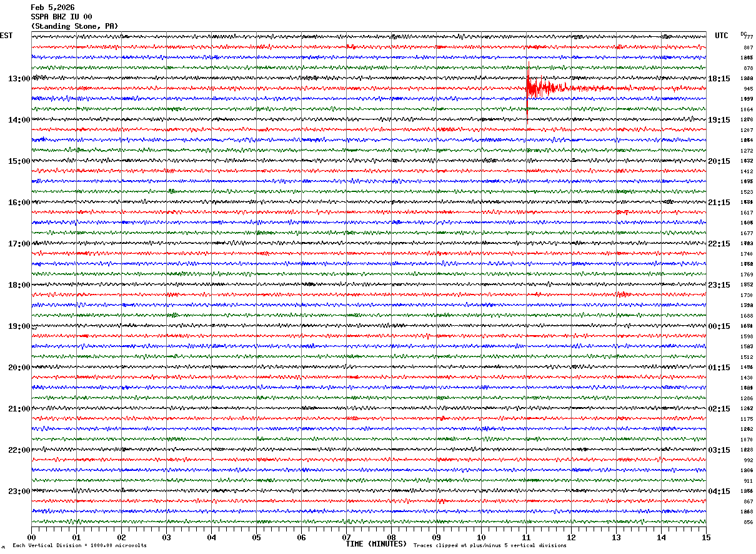Click minute tick '13' on the time axis

[x=616, y=537]
